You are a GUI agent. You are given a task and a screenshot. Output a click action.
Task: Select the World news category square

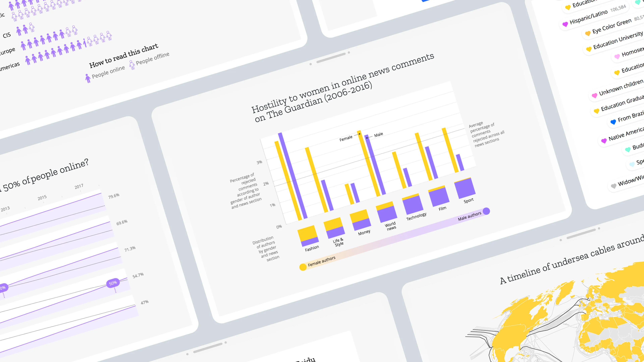point(386,212)
